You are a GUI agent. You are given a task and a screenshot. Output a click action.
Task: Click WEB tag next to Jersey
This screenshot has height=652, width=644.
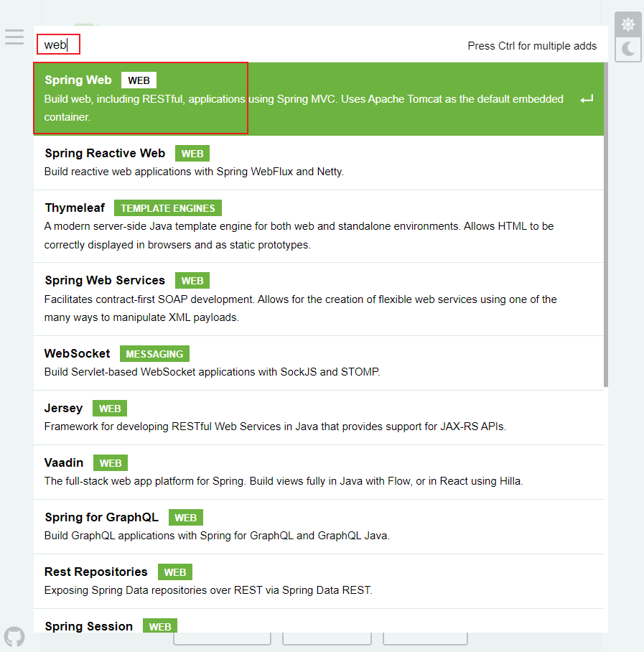(110, 409)
